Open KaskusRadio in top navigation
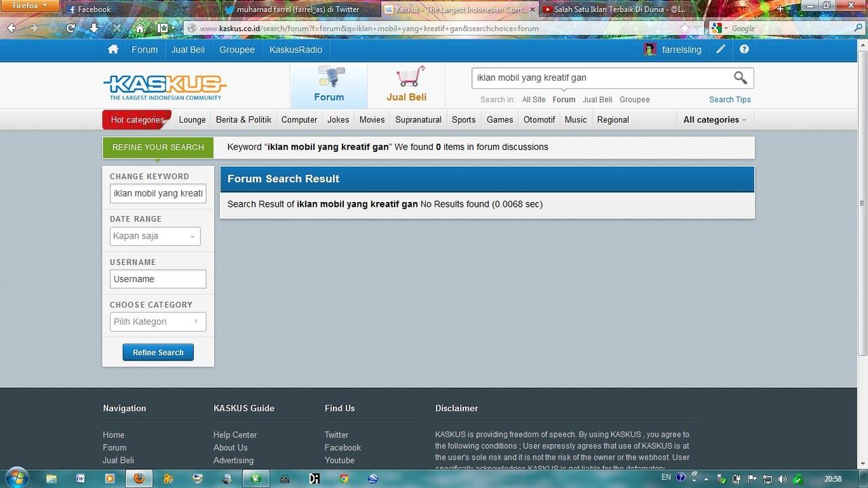 296,49
